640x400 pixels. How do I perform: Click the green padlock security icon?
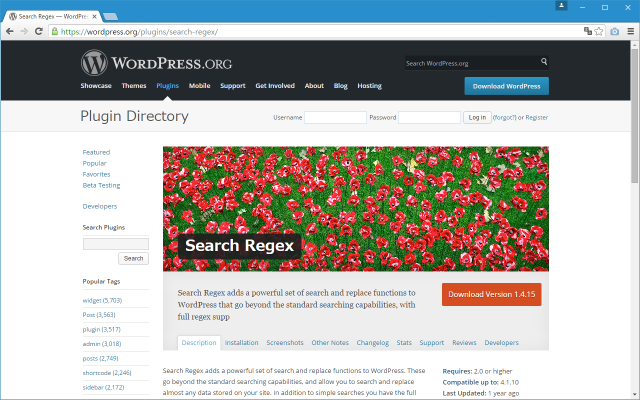pos(55,31)
